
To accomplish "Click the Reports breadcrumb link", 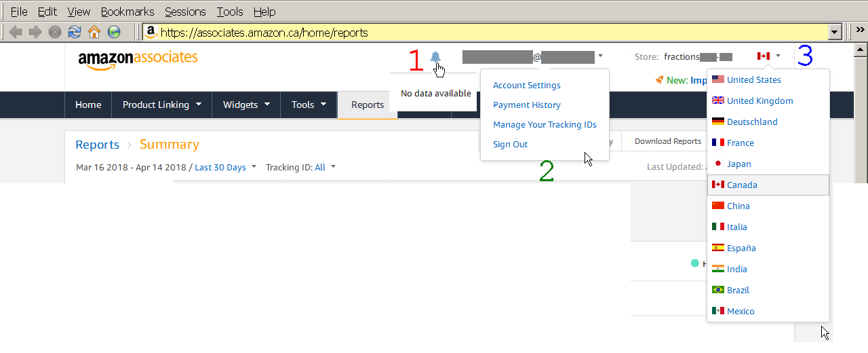I will (98, 145).
